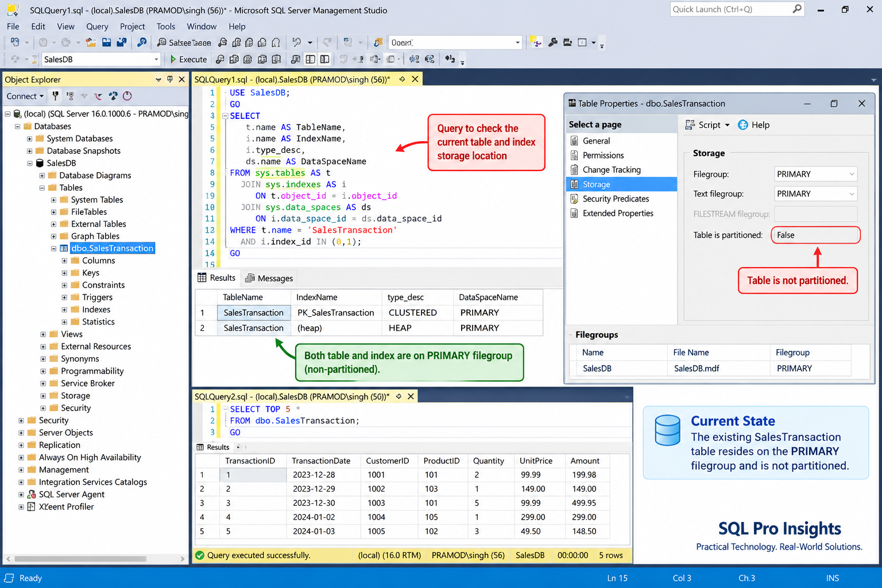Click the SQL Server Agent icon

point(32,494)
